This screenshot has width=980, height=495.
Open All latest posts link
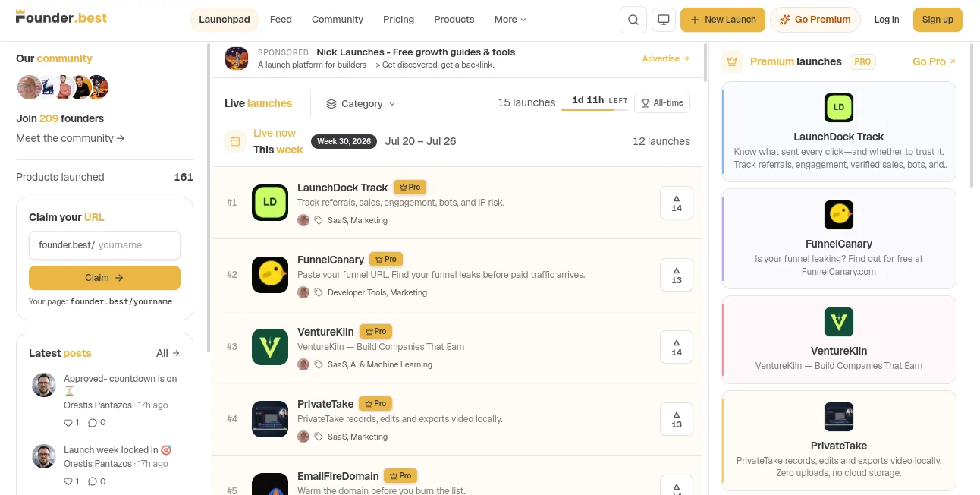(x=168, y=353)
